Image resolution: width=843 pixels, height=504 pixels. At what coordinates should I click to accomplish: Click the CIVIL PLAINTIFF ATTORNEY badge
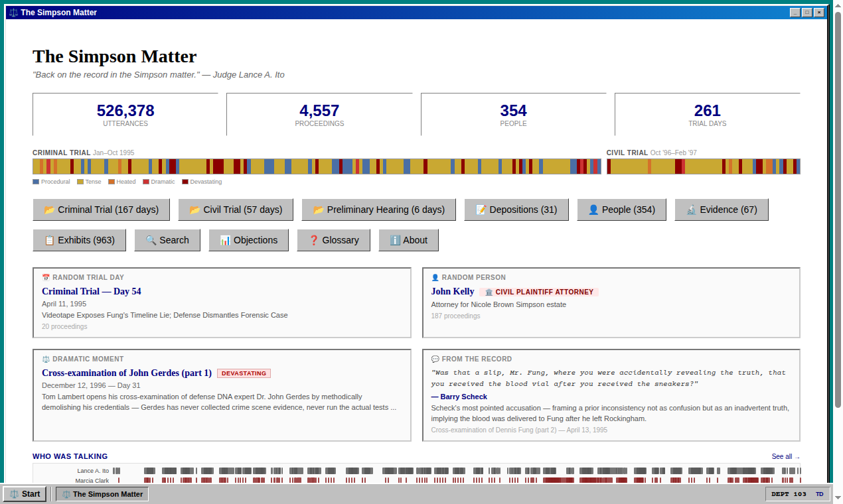click(539, 292)
